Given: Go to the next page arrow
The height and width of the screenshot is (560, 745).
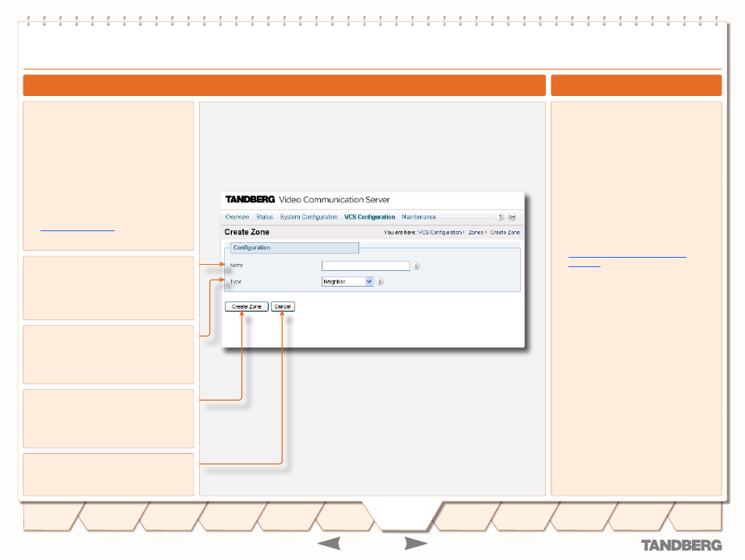Looking at the screenshot, I should click(x=415, y=543).
